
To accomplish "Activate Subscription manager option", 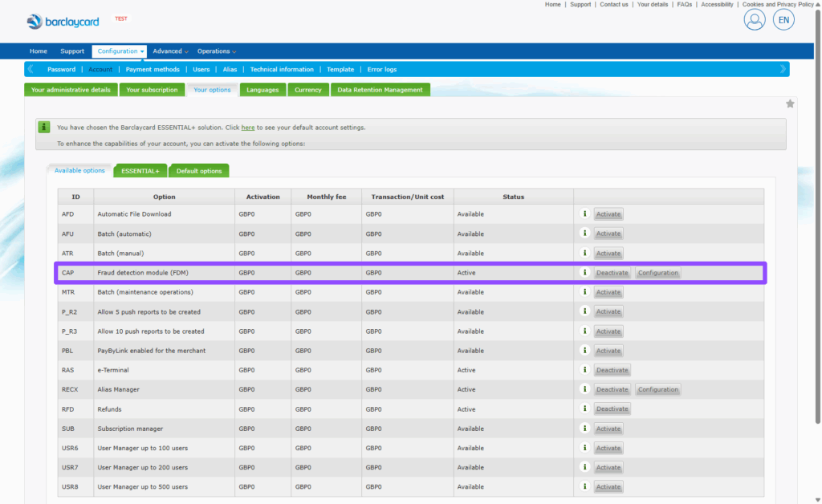I will (x=608, y=429).
